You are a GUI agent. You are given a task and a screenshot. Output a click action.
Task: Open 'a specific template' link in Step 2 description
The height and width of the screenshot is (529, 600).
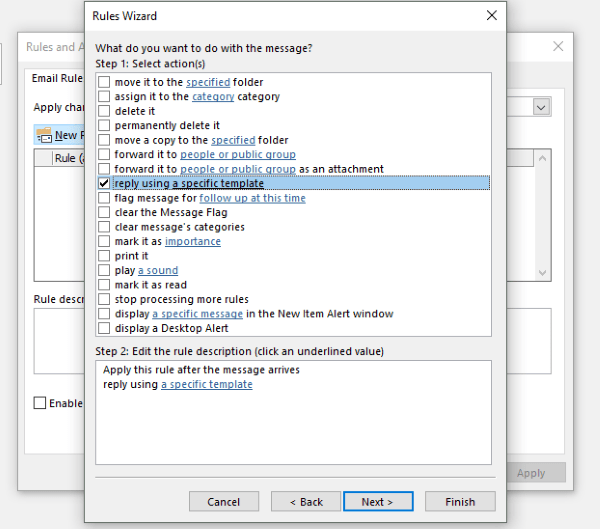pyautogui.click(x=206, y=385)
